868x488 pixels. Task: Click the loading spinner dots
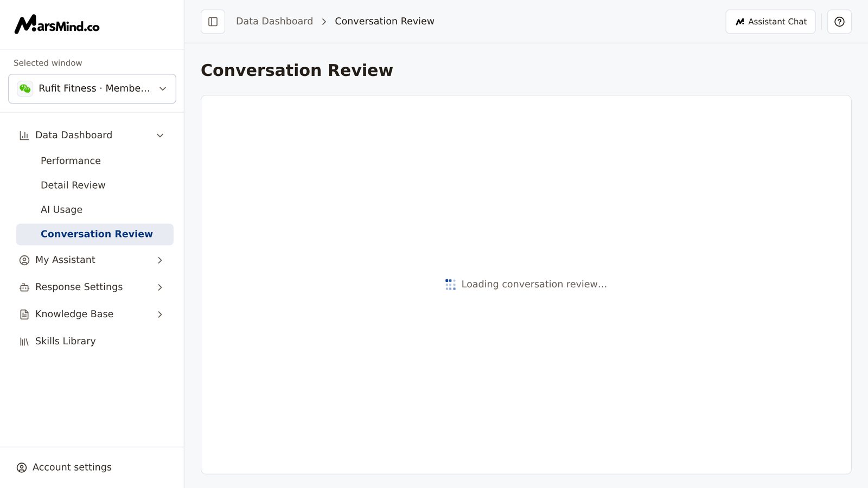[450, 285]
